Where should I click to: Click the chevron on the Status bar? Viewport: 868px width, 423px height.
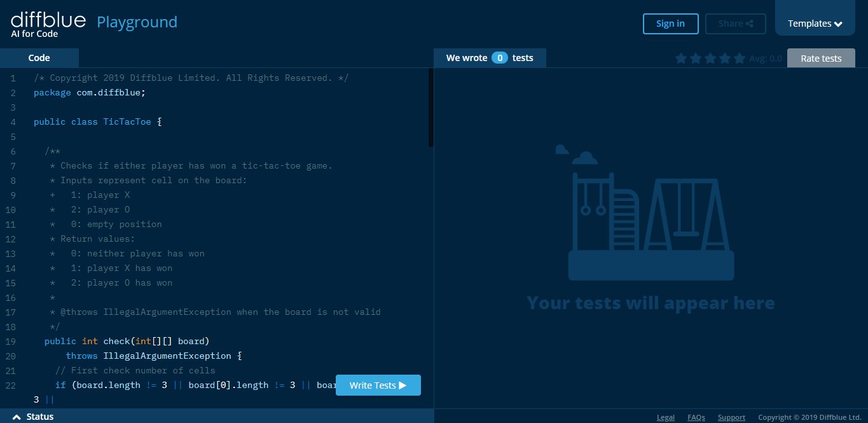tap(15, 417)
